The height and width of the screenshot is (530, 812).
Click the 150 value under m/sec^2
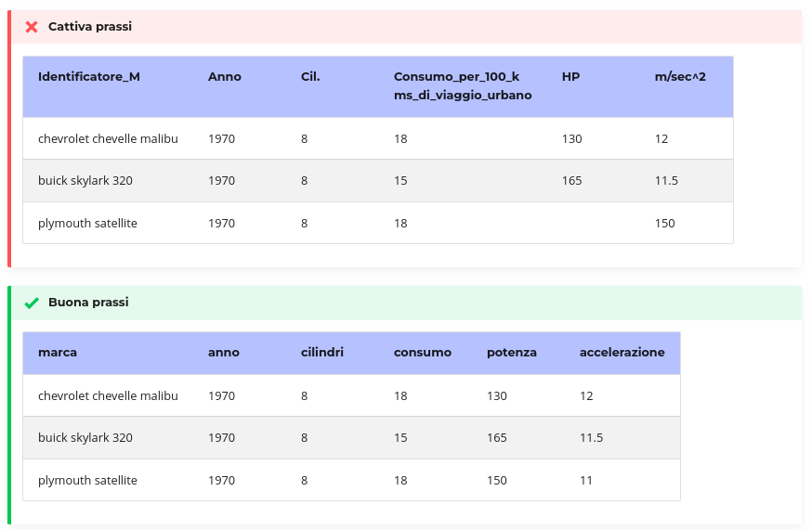(664, 224)
